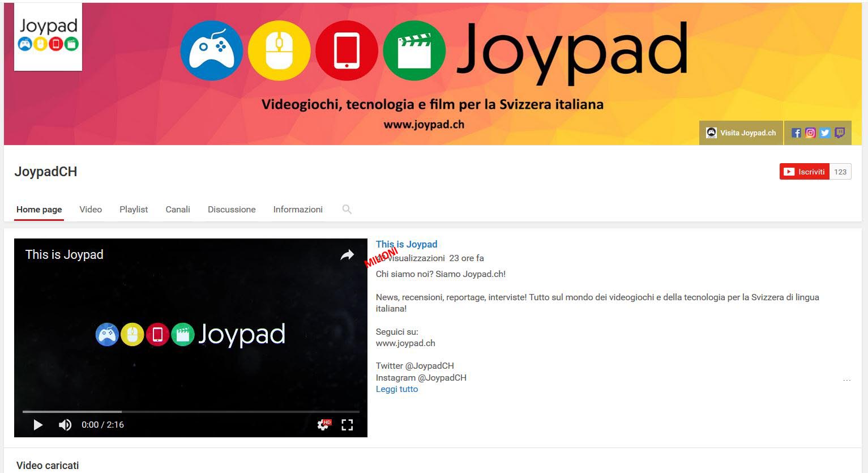Screen dimensions: 868x473
Task: Click the www.joypad.ch text in the description
Action: [405, 343]
